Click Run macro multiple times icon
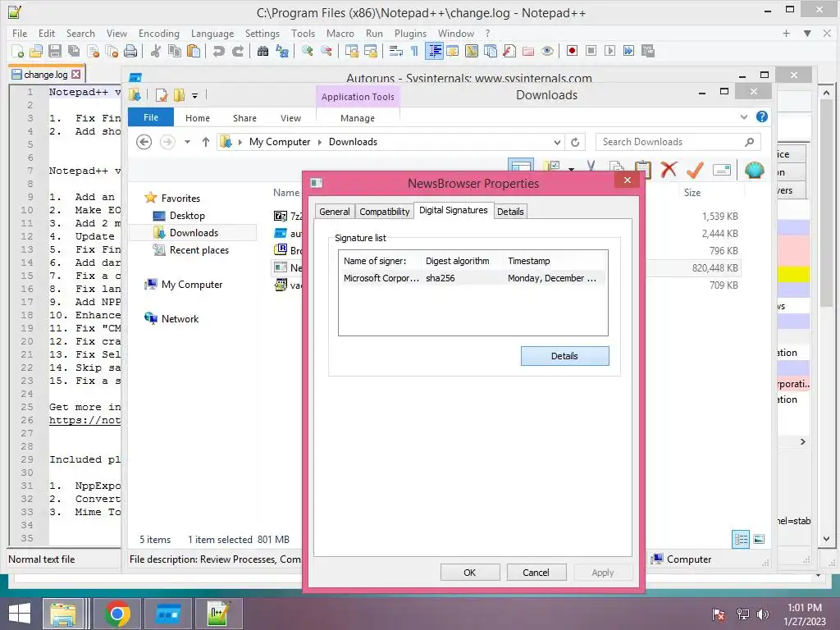This screenshot has height=630, width=840. pos(629,51)
